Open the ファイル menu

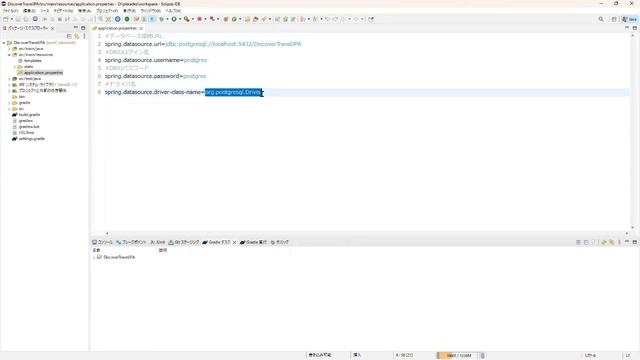pos(10,11)
